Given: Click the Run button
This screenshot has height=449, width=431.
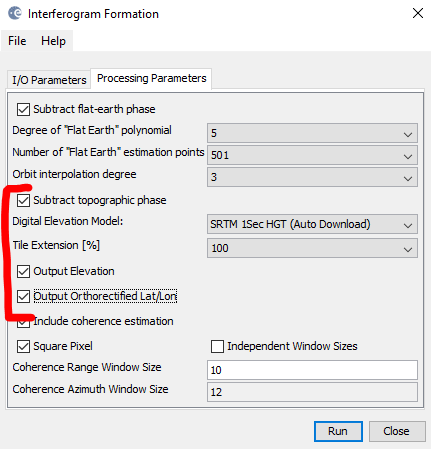Looking at the screenshot, I should (x=338, y=431).
